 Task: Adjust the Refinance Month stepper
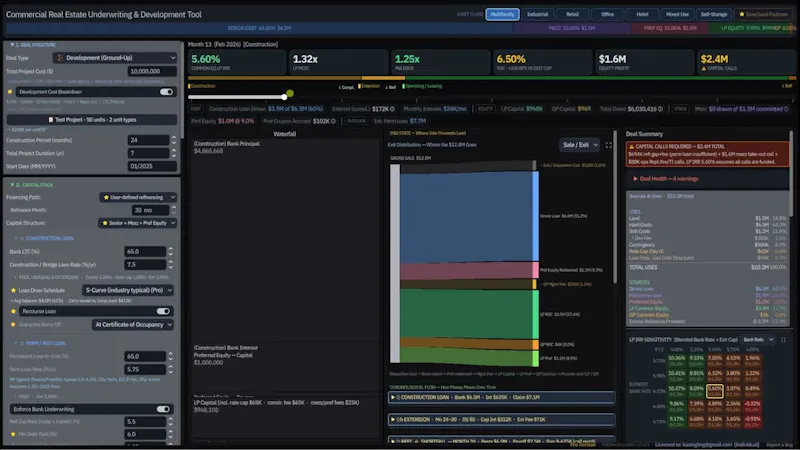174,210
